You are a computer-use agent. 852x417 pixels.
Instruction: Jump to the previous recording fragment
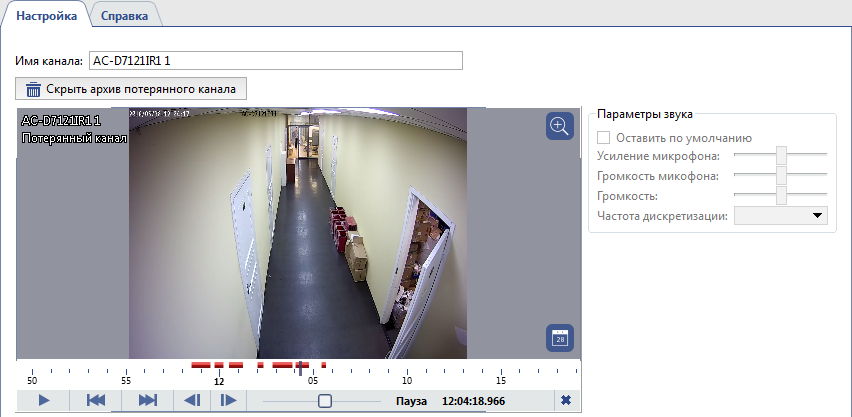point(96,400)
